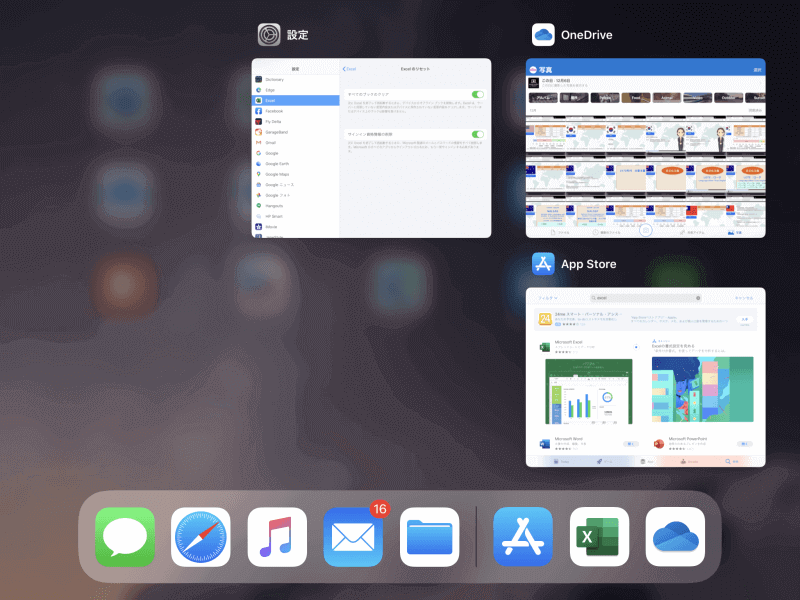
Task: Switch to the Today tab in App Store
Action: point(561,461)
